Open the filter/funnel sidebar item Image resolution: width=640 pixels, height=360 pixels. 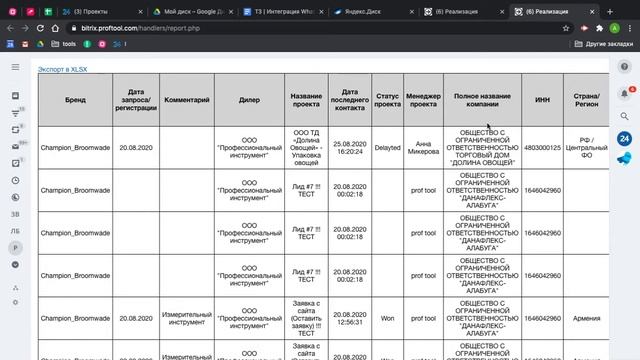click(16, 113)
